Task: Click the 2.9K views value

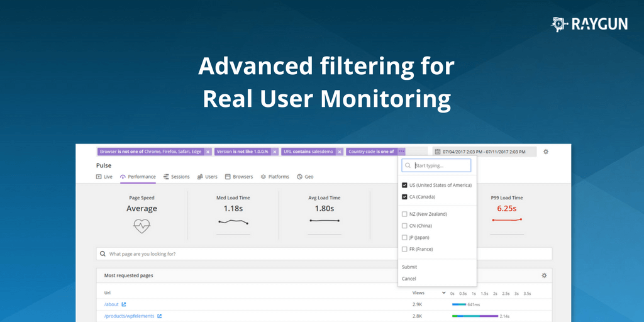Action: (417, 304)
